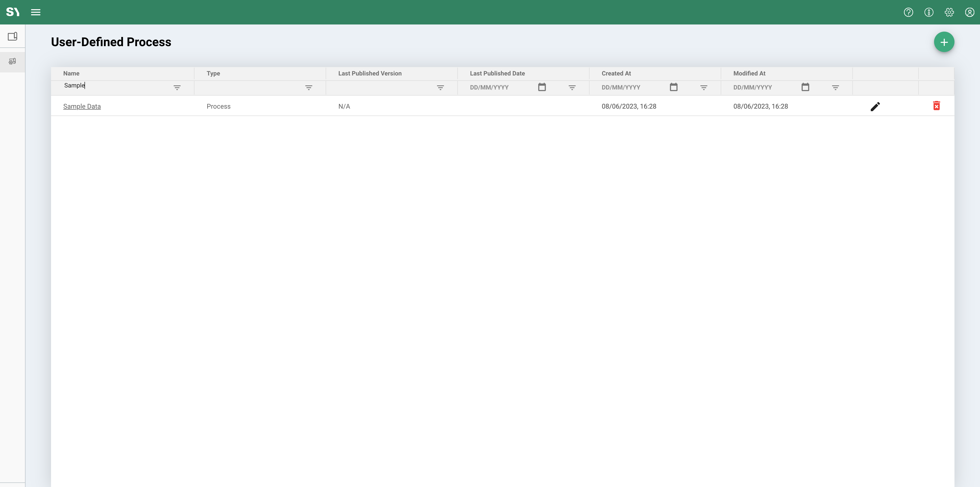This screenshot has height=487, width=980.
Task: Create a new process with the green plus button
Action: 944,42
